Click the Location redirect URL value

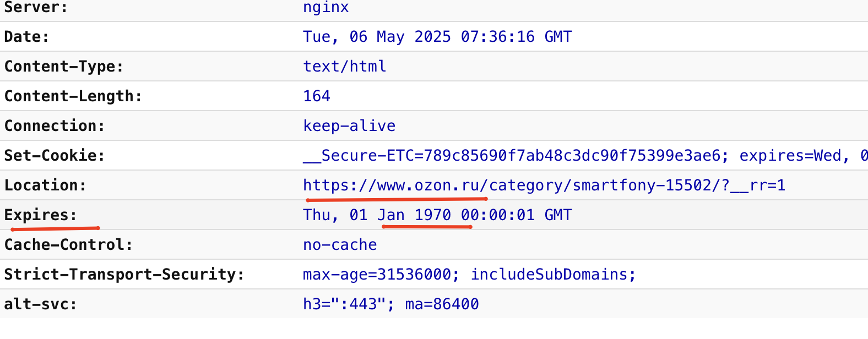pos(544,185)
